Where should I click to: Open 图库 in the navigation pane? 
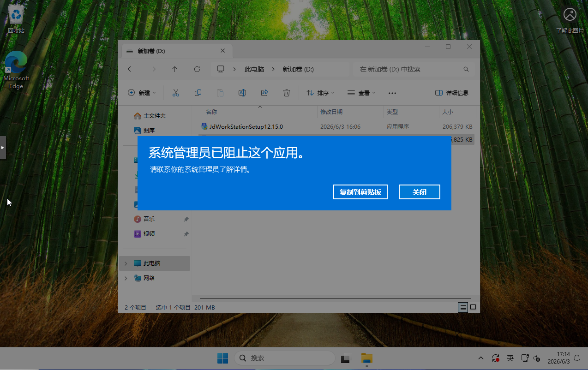149,131
